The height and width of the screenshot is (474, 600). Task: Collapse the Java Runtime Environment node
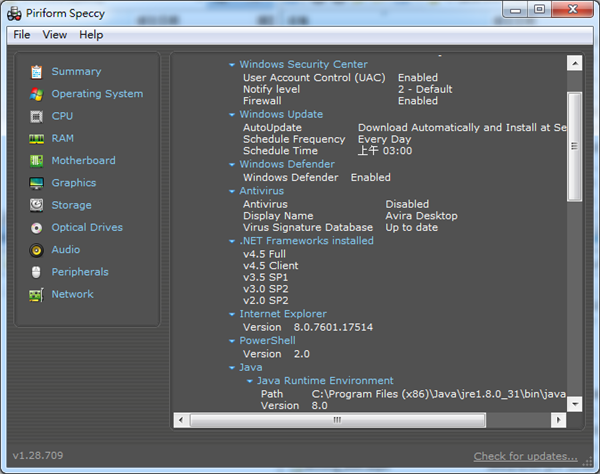point(250,381)
